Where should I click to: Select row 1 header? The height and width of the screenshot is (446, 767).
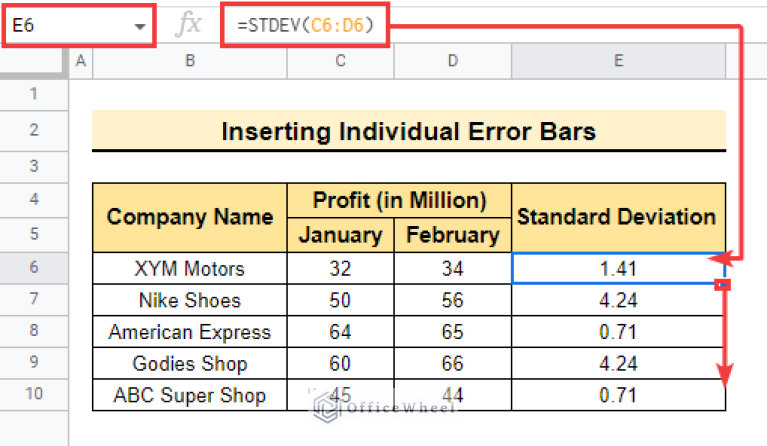(34, 94)
